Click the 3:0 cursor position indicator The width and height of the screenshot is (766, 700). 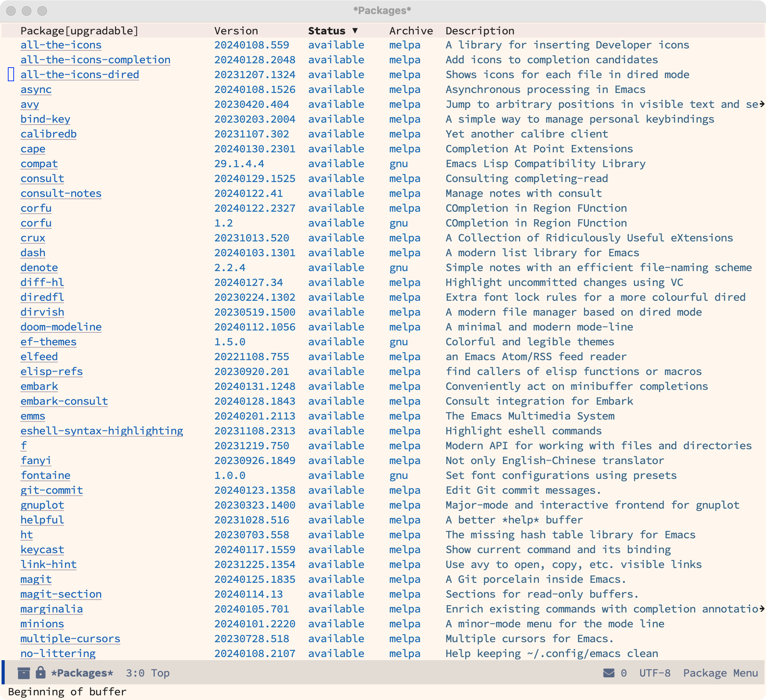coord(135,673)
